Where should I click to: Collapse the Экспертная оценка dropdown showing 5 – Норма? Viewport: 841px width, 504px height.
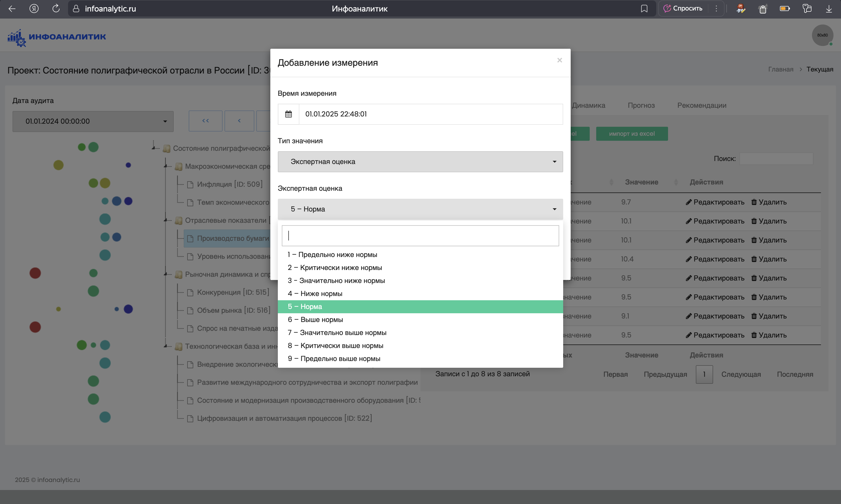[420, 209]
